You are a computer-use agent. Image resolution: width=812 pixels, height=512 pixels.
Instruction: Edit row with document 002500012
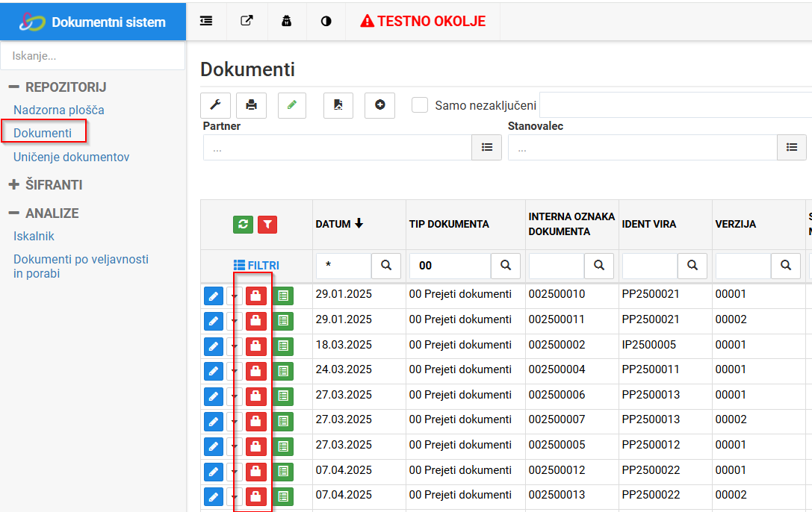pyautogui.click(x=214, y=472)
